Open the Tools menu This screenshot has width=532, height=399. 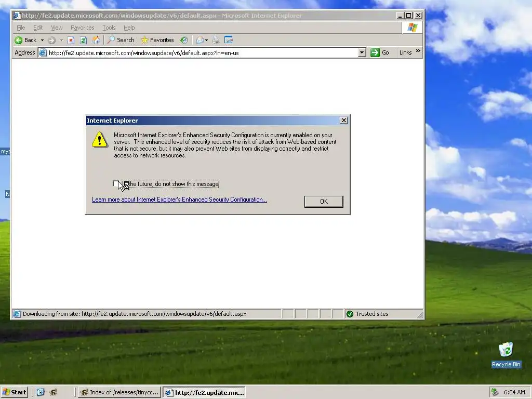click(x=109, y=28)
